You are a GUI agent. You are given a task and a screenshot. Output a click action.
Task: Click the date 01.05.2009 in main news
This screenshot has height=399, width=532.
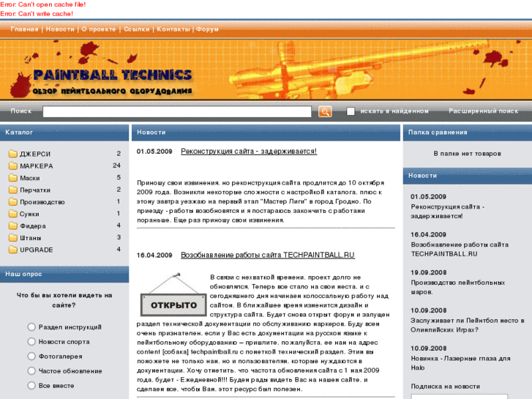[154, 152]
